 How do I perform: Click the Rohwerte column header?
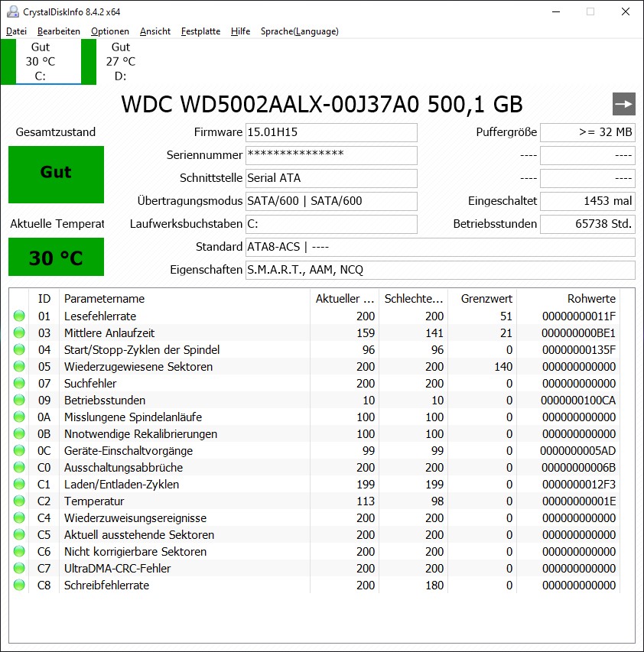568,299
